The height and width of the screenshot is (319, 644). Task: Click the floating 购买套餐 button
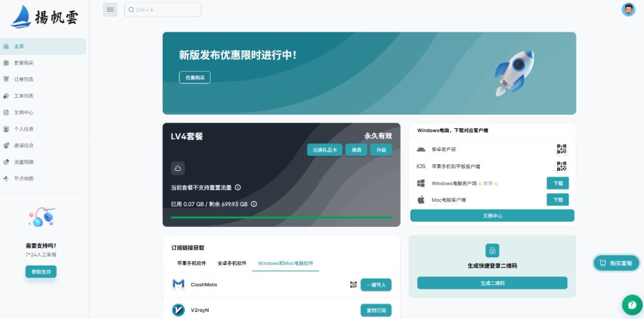point(616,263)
